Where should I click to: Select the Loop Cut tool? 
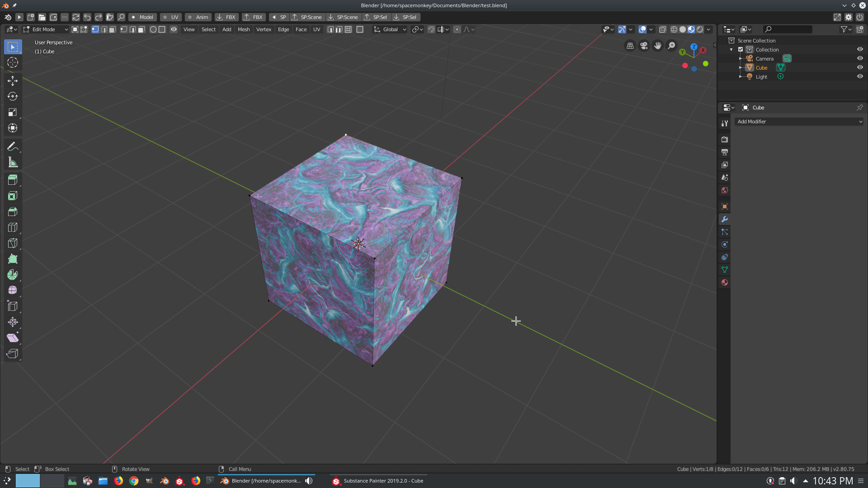tap(13, 227)
